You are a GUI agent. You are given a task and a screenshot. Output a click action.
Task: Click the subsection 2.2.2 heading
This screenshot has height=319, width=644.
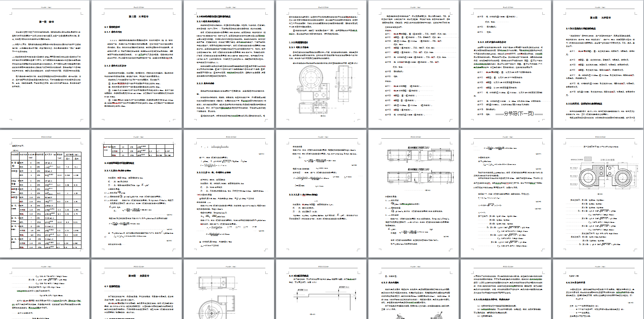[205, 83]
